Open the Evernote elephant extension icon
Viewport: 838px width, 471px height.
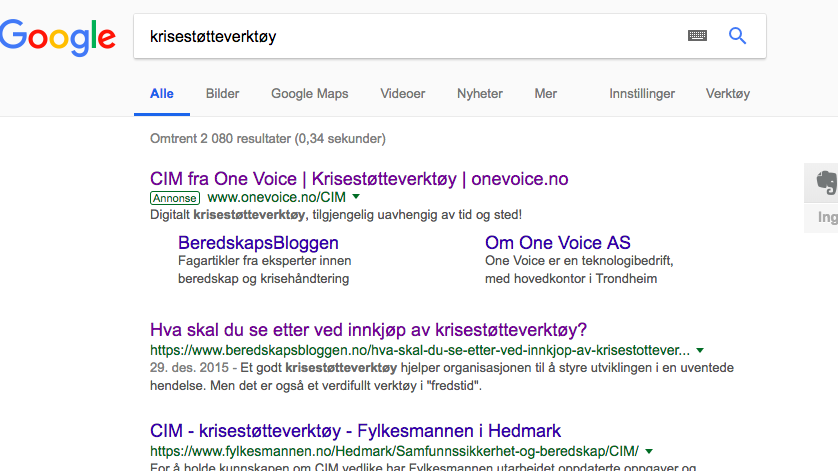[x=826, y=182]
